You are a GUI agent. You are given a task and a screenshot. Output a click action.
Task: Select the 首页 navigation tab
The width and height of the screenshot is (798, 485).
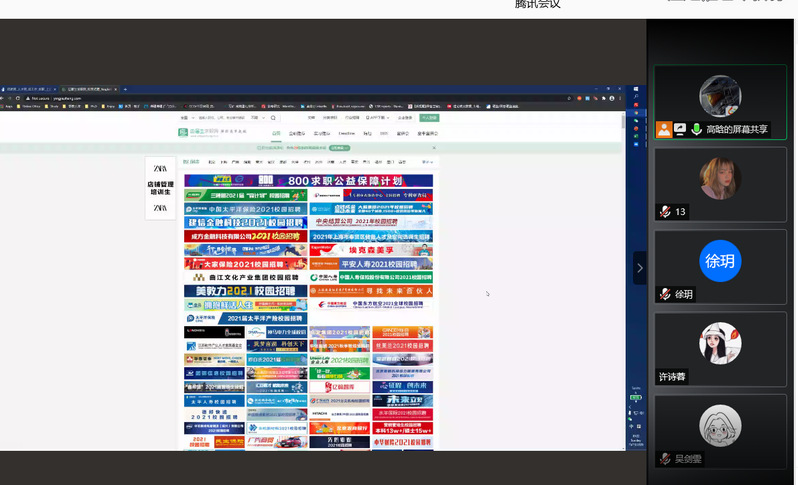point(276,134)
